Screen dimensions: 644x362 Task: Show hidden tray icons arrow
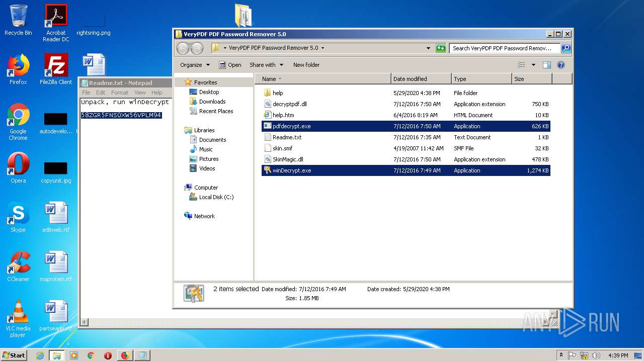561,355
